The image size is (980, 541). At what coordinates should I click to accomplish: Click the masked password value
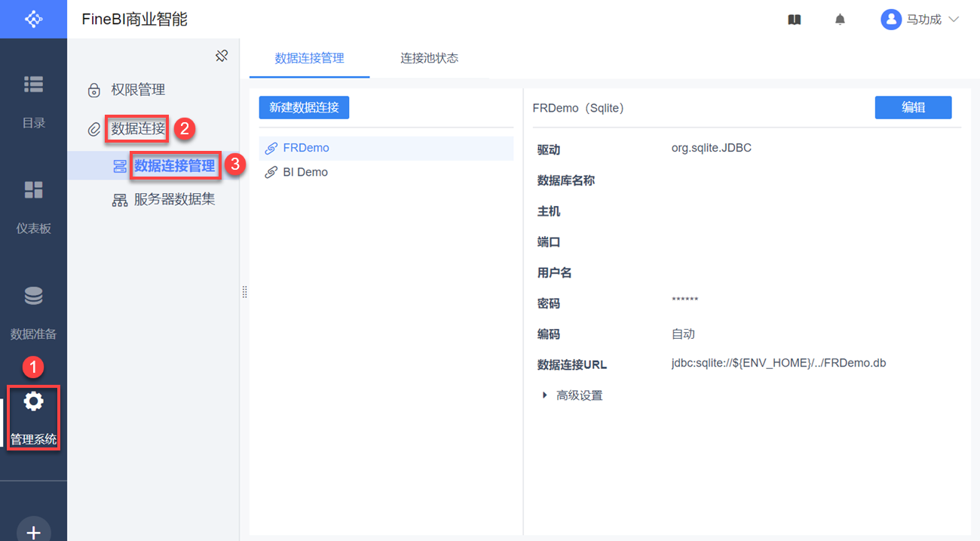click(x=684, y=301)
